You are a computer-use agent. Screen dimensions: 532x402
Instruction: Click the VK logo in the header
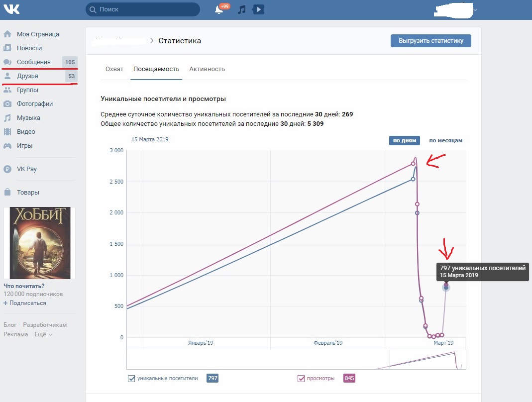coord(11,9)
